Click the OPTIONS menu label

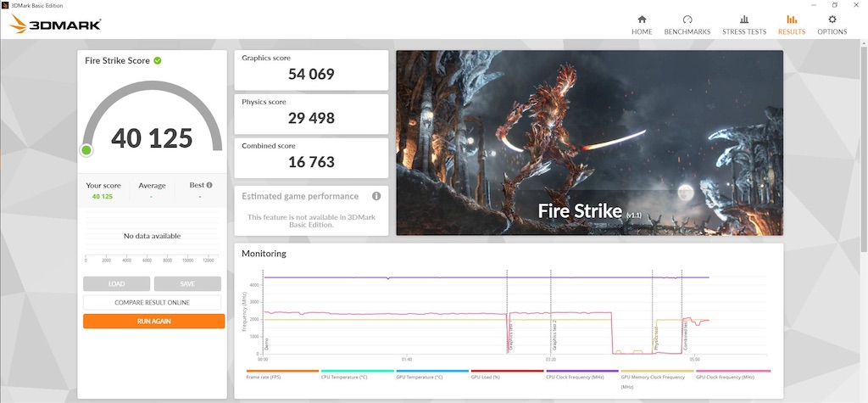pos(832,32)
